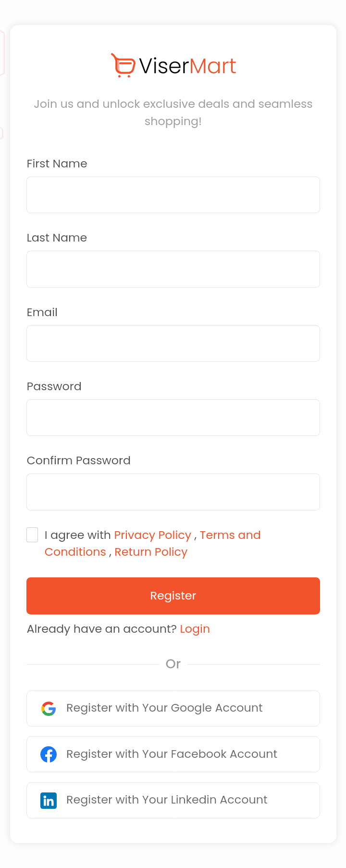Tick the agreement checkbox

point(32,535)
